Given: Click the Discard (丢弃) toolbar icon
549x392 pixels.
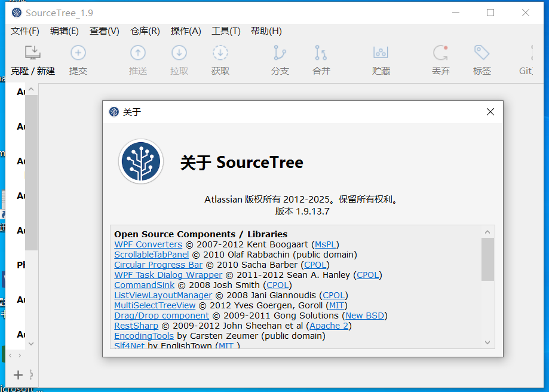Looking at the screenshot, I should (440, 53).
